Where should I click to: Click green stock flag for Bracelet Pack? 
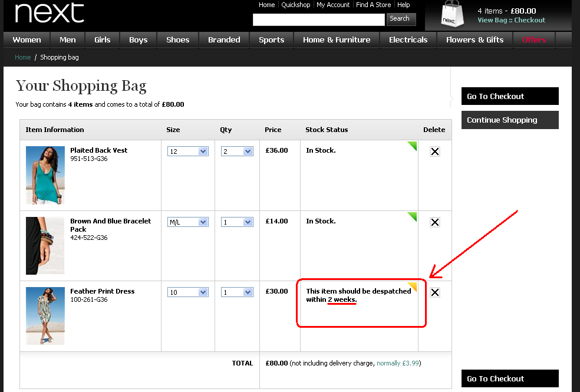click(x=413, y=216)
